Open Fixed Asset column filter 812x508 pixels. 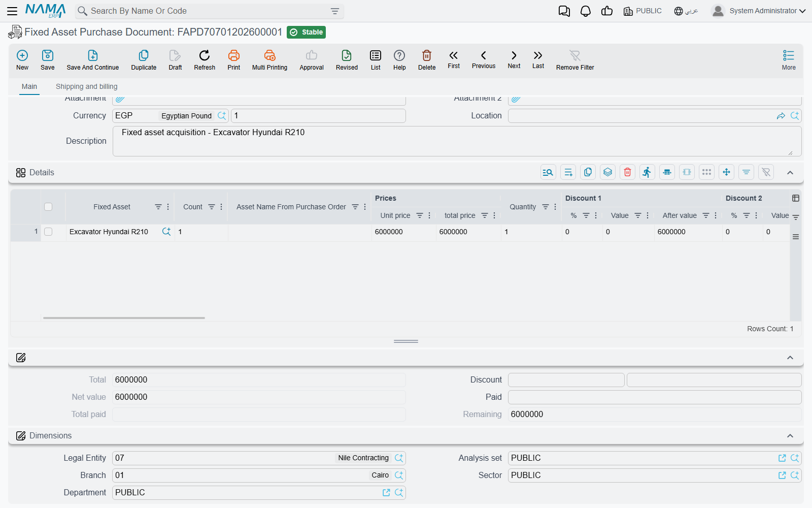point(158,207)
